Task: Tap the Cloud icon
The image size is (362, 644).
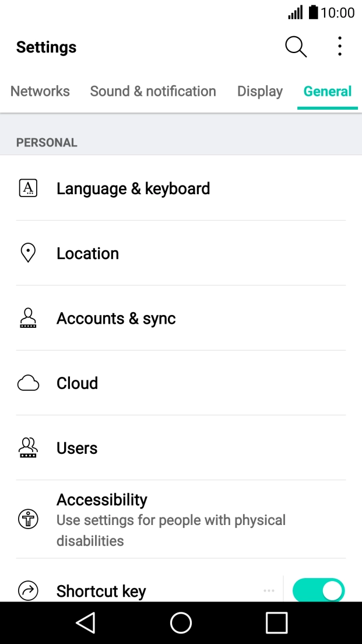Action: click(x=28, y=383)
